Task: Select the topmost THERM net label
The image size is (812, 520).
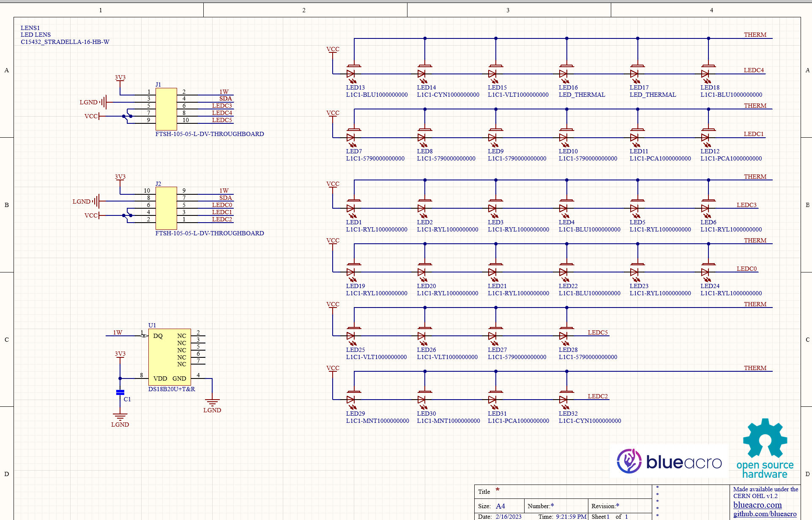Action: 755,35
